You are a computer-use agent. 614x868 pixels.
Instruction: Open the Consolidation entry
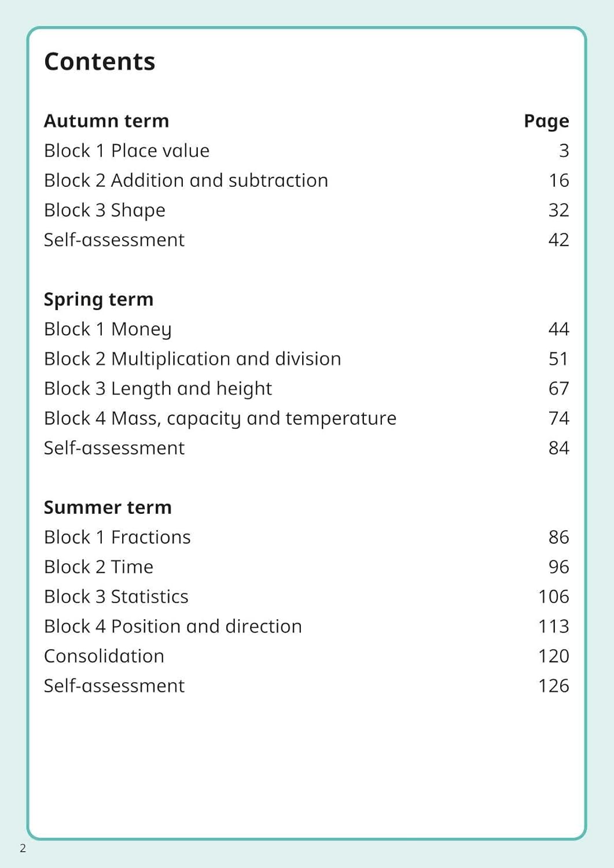coord(104,656)
